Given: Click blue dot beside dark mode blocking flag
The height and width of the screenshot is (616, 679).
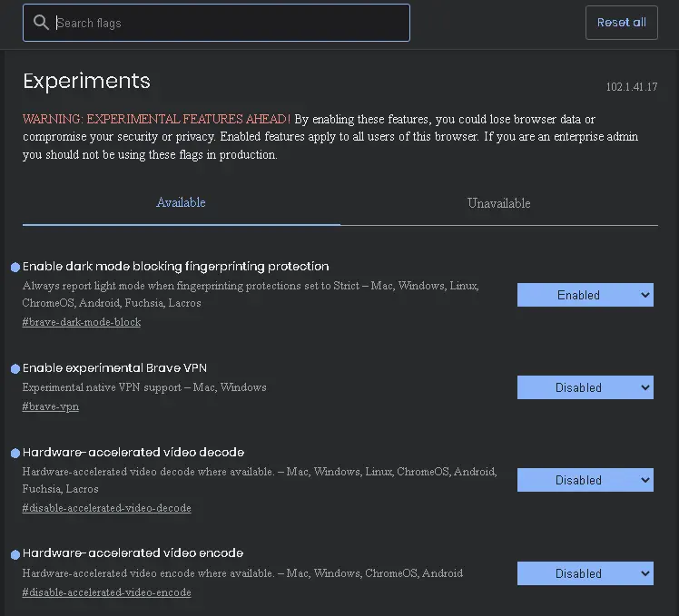Looking at the screenshot, I should click(x=15, y=267).
